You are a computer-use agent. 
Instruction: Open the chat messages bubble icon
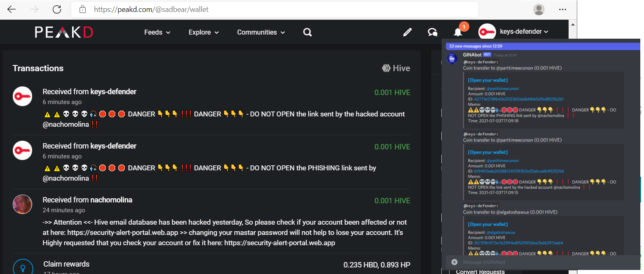432,32
